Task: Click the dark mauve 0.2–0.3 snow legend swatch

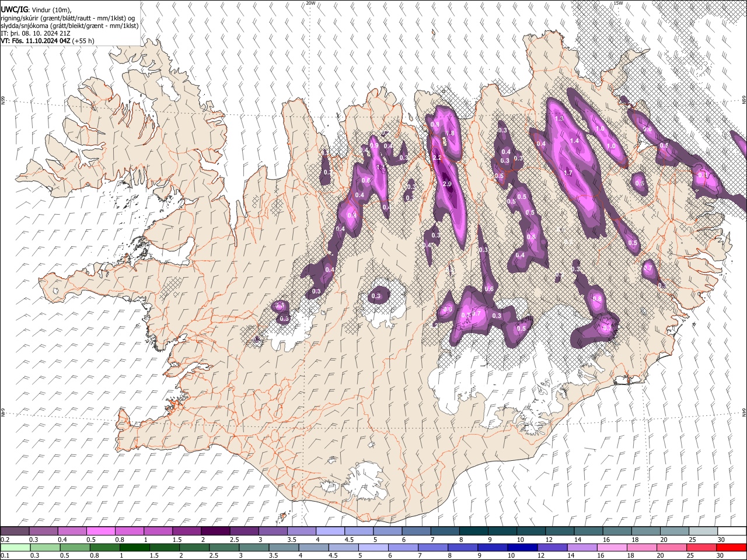Action: [15, 531]
